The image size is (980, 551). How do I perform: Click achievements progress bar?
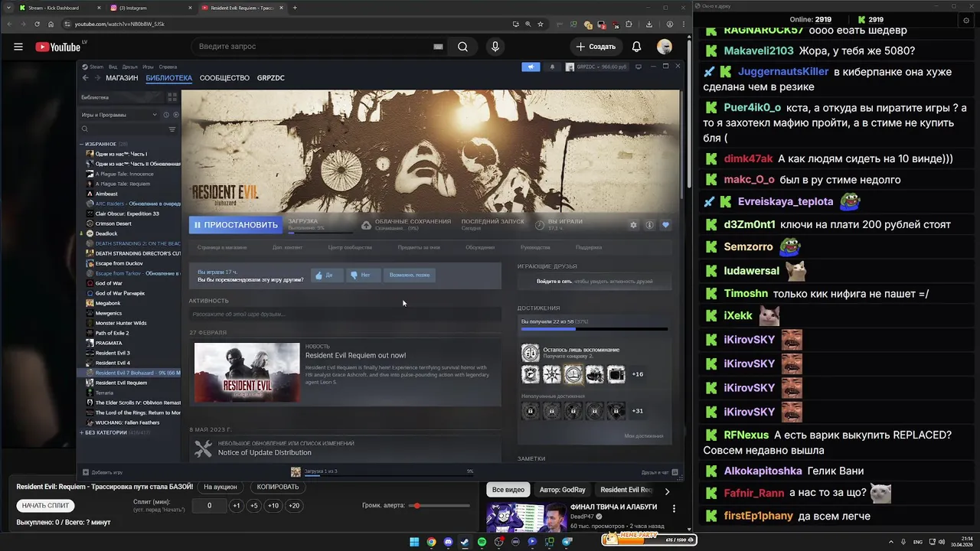point(594,329)
